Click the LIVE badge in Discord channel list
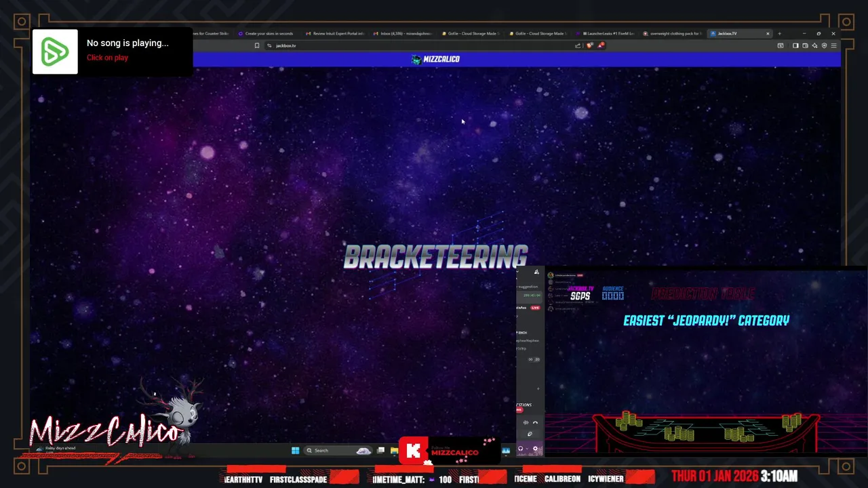 pyautogui.click(x=536, y=308)
